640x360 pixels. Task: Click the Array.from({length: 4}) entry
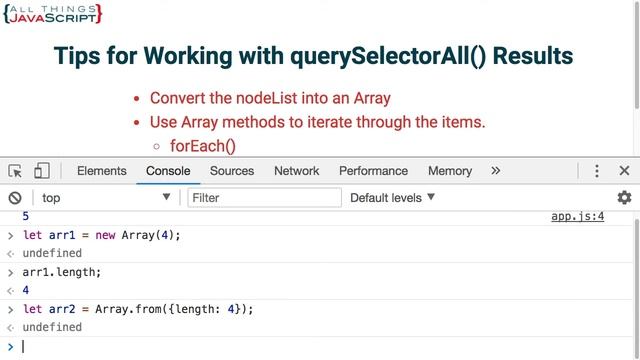coord(138,309)
